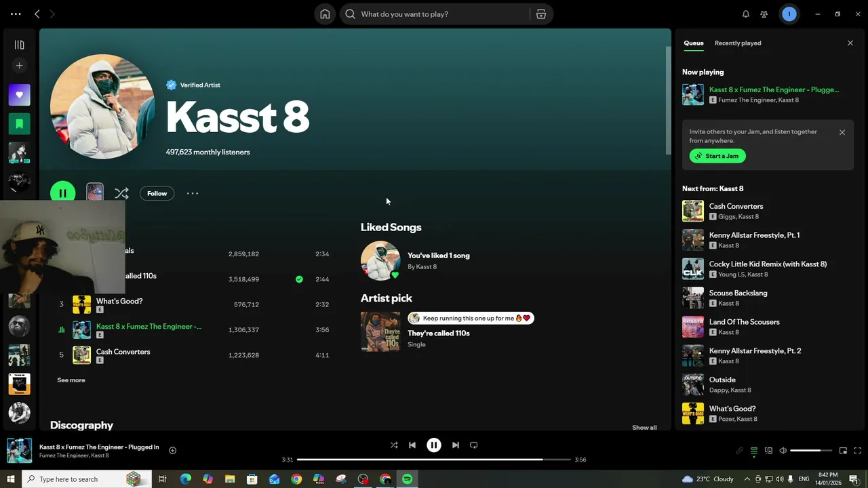Open the mini player
This screenshot has width=868, height=488.
coord(843,451)
